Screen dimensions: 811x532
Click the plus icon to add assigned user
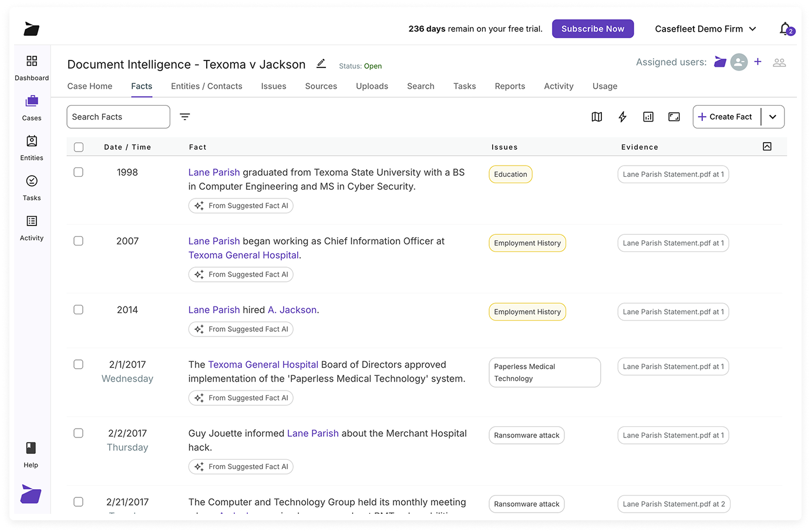tap(758, 62)
